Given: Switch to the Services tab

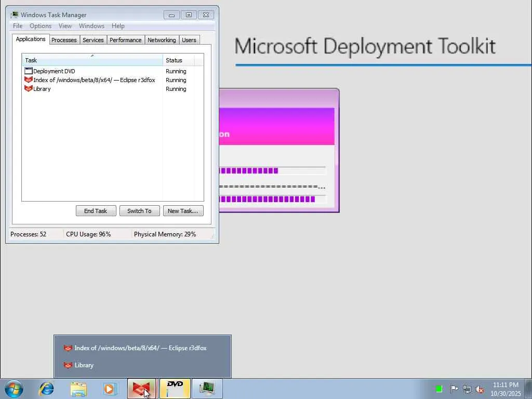Looking at the screenshot, I should 93,40.
